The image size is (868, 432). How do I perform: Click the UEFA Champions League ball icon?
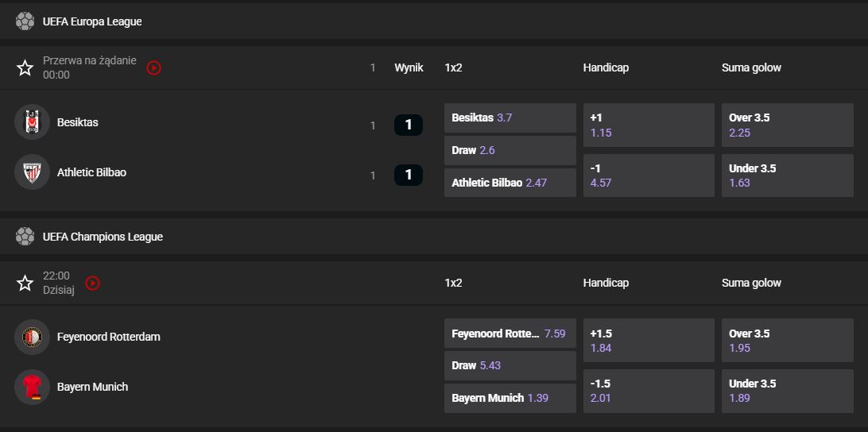[25, 237]
